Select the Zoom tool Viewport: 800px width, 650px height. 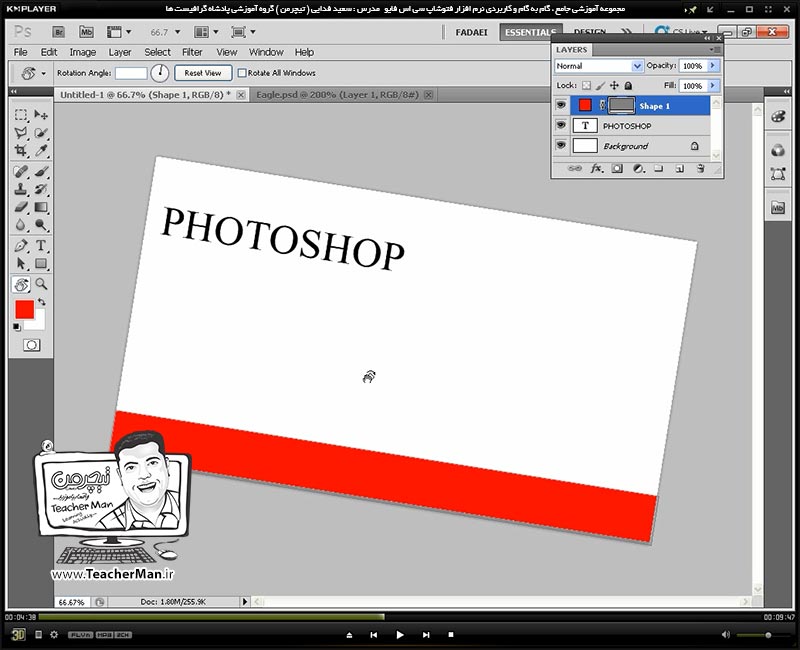[41, 284]
